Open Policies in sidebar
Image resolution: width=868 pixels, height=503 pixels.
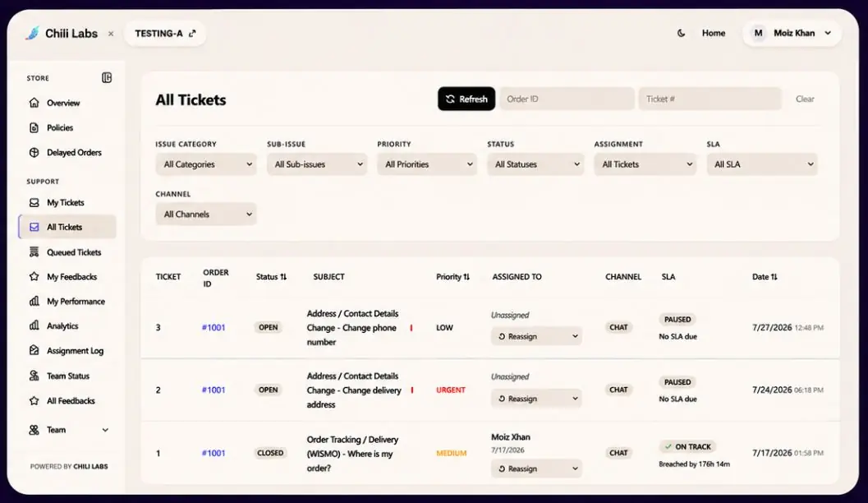click(x=67, y=128)
